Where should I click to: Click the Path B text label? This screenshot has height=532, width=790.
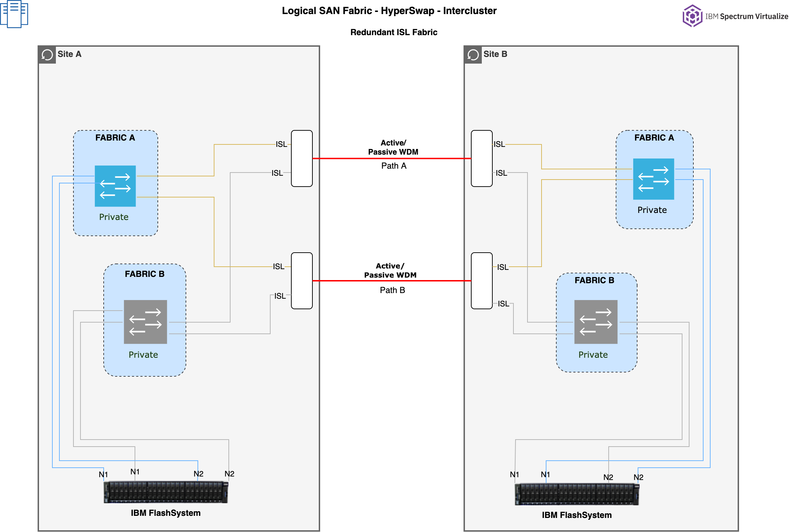(x=392, y=290)
